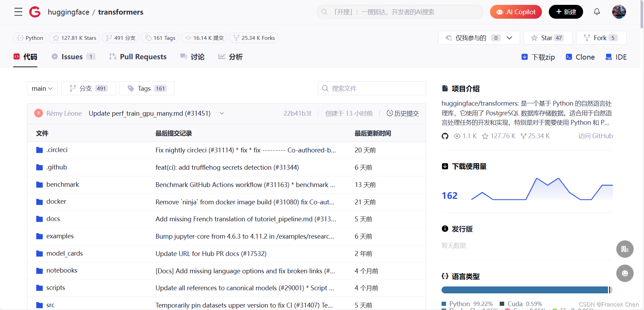Click the Python 99.22% legend swatch
The image size is (644, 310).
(444, 304)
